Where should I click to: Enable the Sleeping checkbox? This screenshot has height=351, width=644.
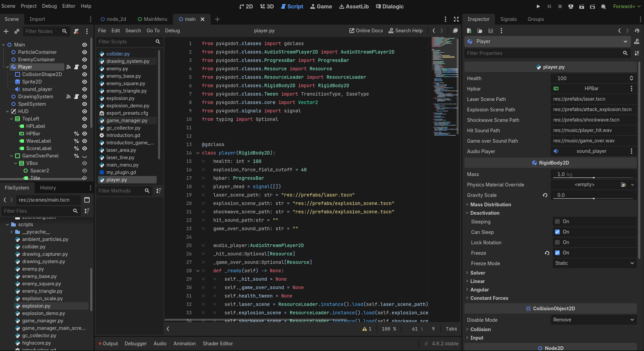[557, 221]
